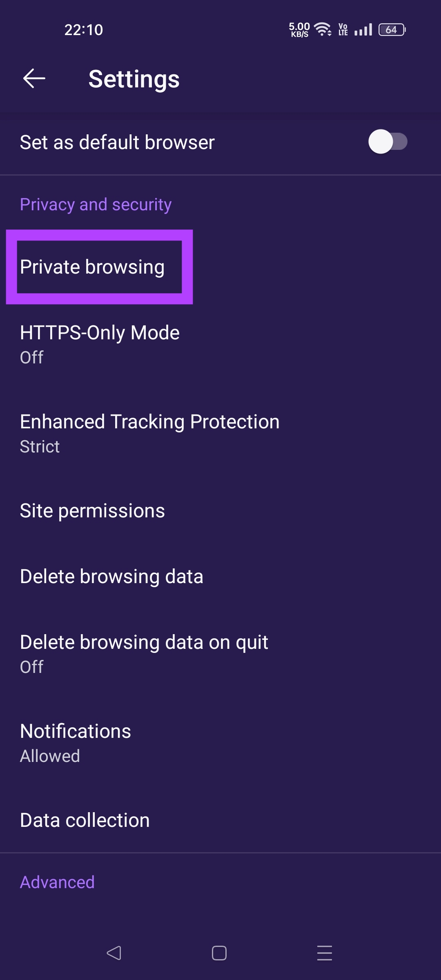Open the Advanced settings section

pyautogui.click(x=56, y=882)
